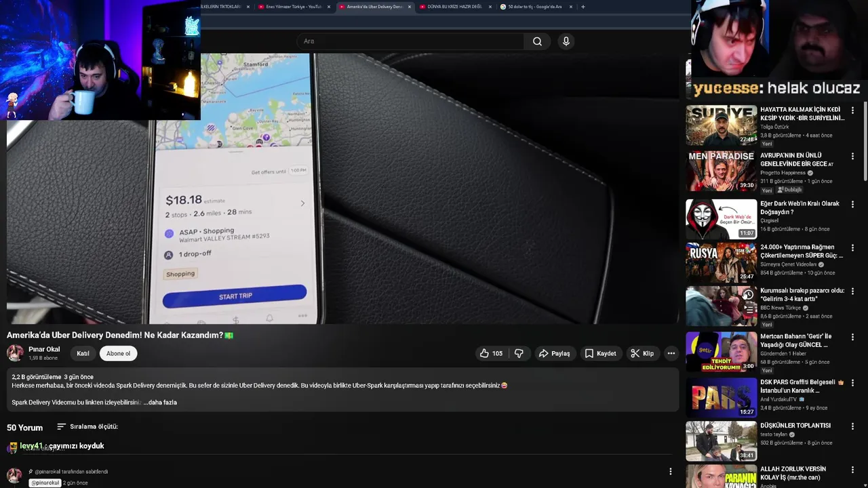Open the SURİYE video thumbnail
The height and width of the screenshot is (488, 868).
[721, 125]
